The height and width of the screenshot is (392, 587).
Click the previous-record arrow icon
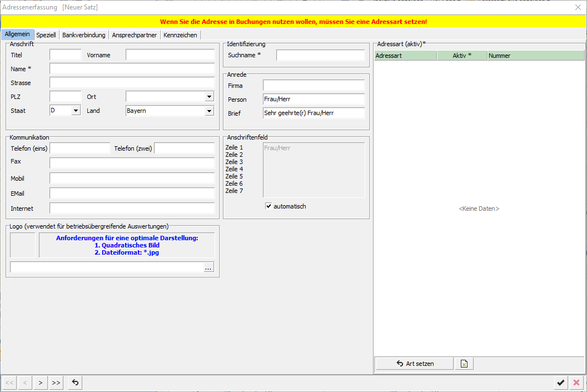(24, 383)
